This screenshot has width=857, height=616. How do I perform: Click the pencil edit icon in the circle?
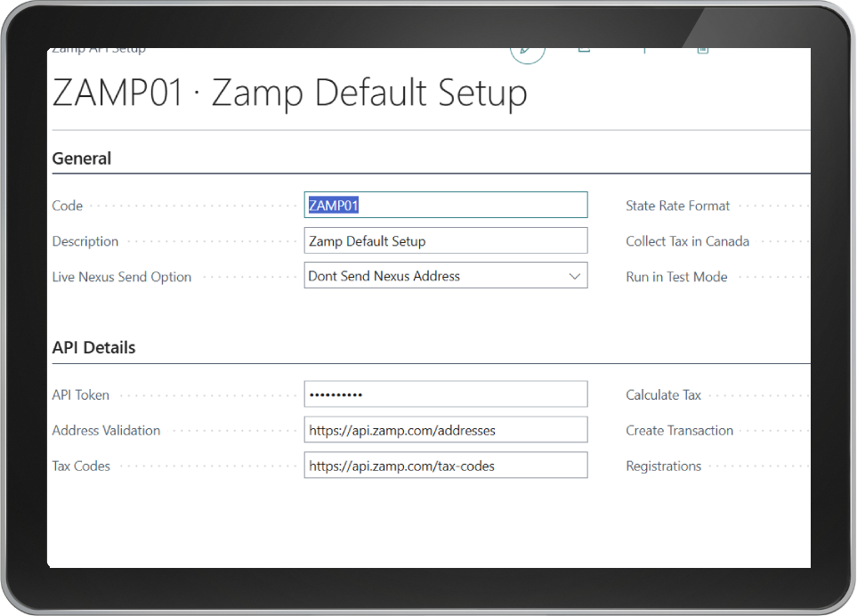pos(528,53)
